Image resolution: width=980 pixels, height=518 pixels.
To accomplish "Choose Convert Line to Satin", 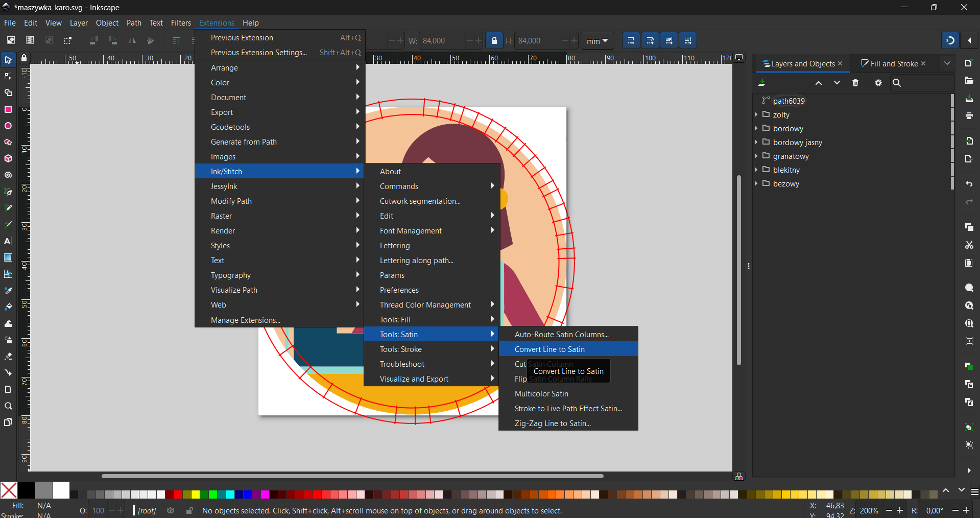I will pos(568,349).
